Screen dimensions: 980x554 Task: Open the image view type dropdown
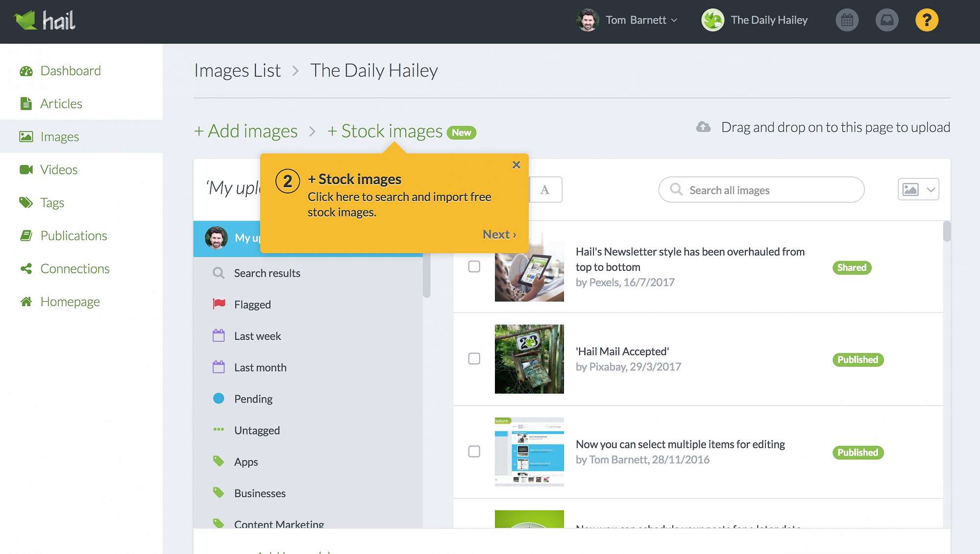pos(918,190)
